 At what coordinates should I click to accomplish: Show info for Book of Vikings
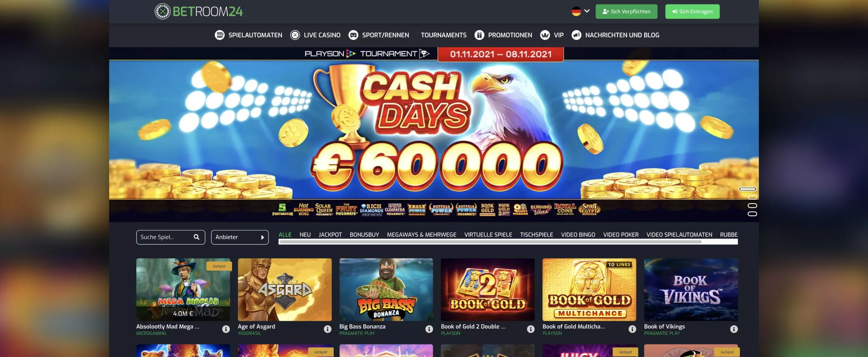point(734,329)
